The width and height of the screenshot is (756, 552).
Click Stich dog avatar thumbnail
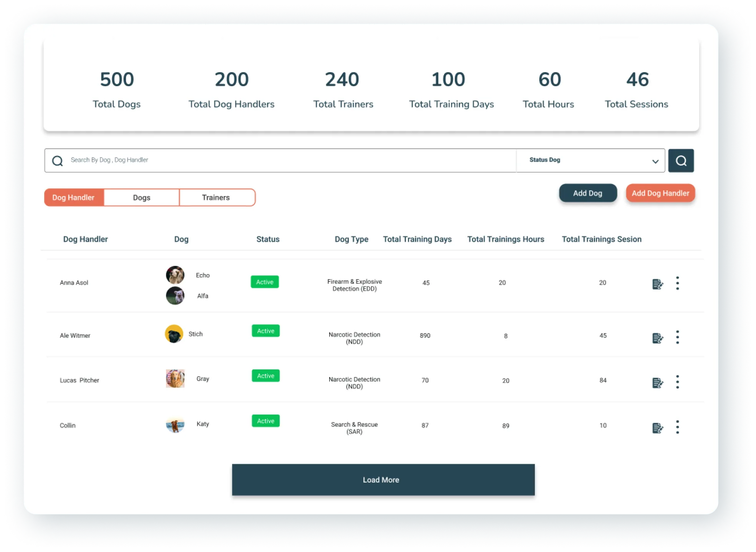[x=174, y=334]
